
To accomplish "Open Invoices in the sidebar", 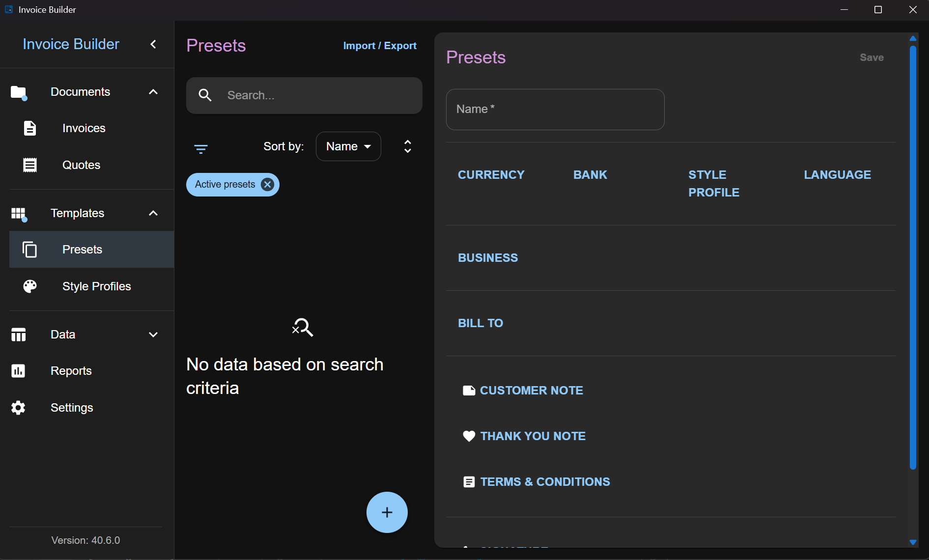I will [x=91, y=128].
